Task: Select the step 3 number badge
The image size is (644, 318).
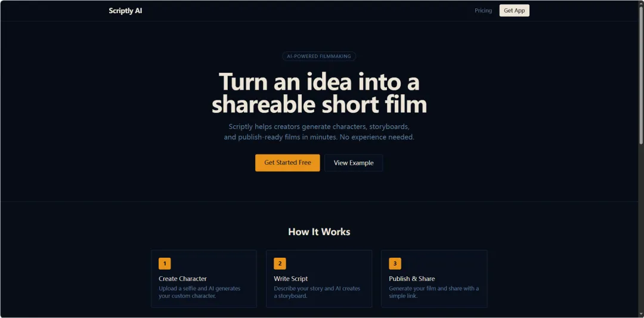Action: (x=395, y=264)
